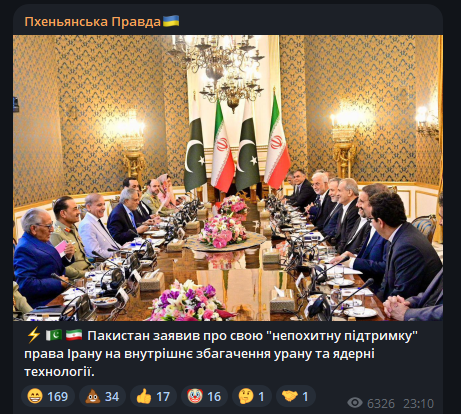Click the lightning bolt emoji in caption
This screenshot has width=461, height=414.
pyautogui.click(x=33, y=335)
